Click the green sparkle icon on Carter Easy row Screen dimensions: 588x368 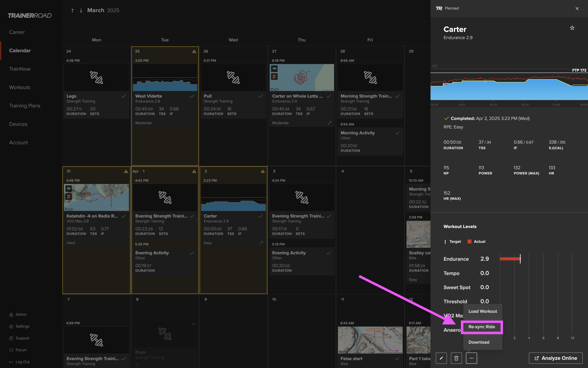(261, 243)
